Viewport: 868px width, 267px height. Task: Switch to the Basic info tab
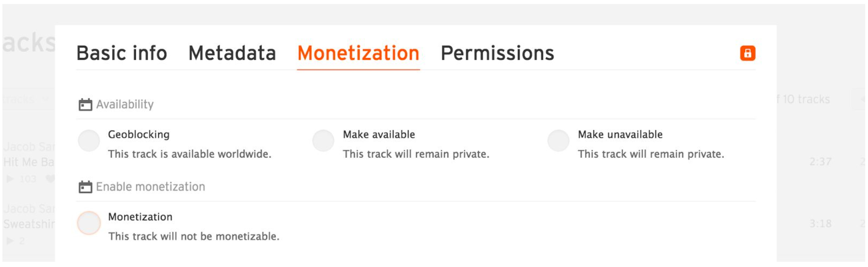coord(122,53)
